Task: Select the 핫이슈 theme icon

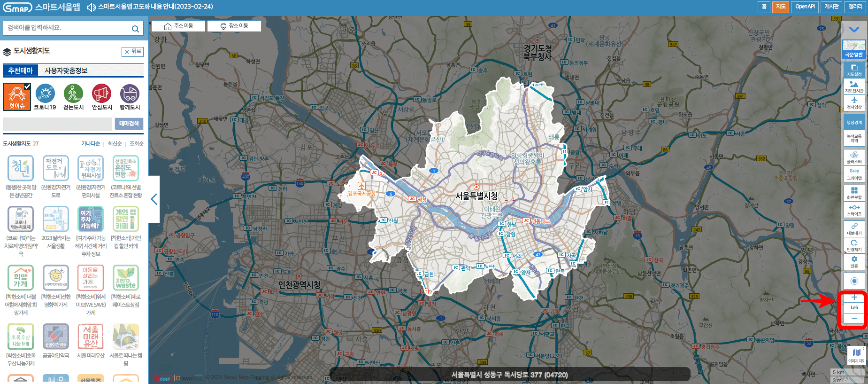Action: pyautogui.click(x=17, y=96)
